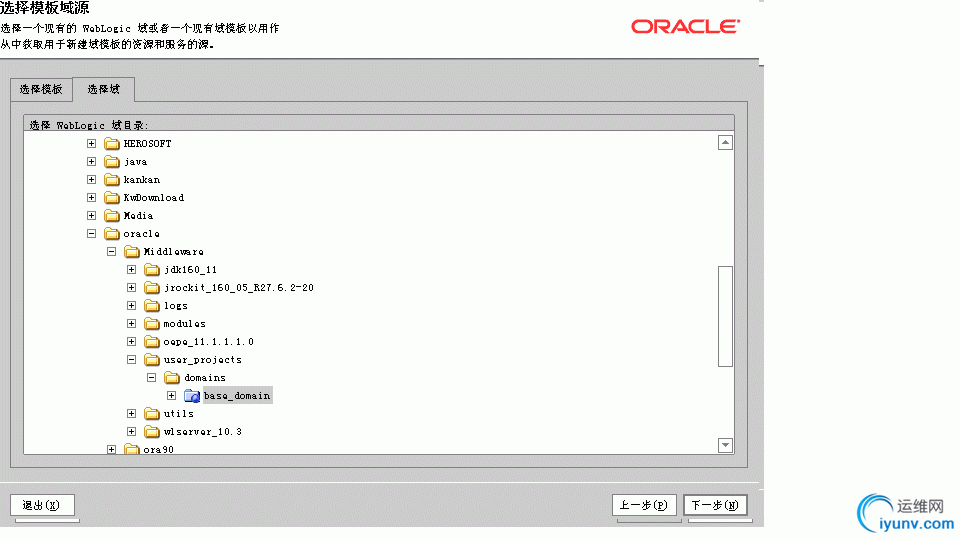The width and height of the screenshot is (960, 540).
Task: Collapse the Middleware tree node
Action: 111,252
